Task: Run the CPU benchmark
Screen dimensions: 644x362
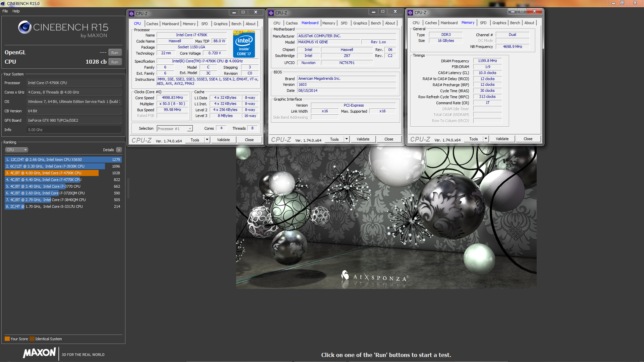Action: [x=115, y=62]
